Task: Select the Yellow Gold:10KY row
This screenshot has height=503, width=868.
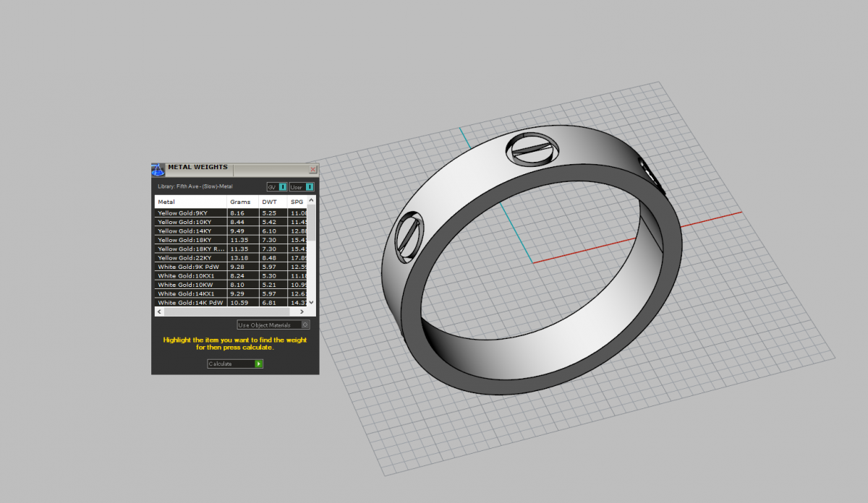Action: pos(231,222)
